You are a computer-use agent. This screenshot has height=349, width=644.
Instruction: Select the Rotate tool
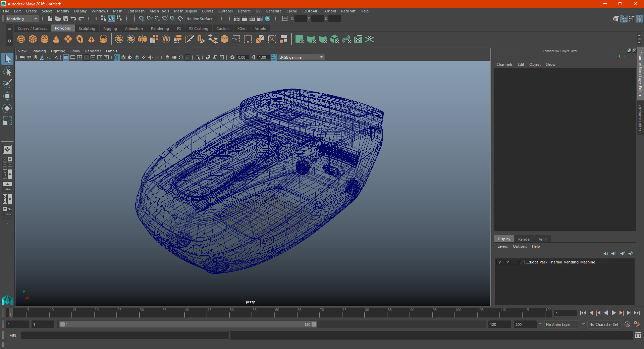pyautogui.click(x=7, y=108)
